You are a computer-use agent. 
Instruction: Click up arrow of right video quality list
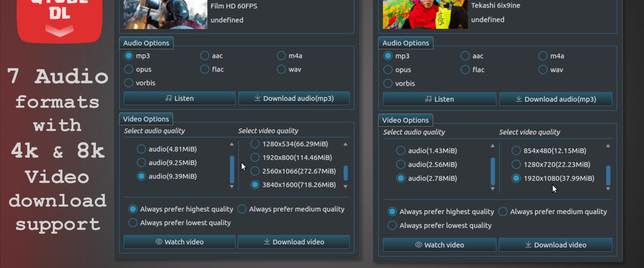point(608,146)
